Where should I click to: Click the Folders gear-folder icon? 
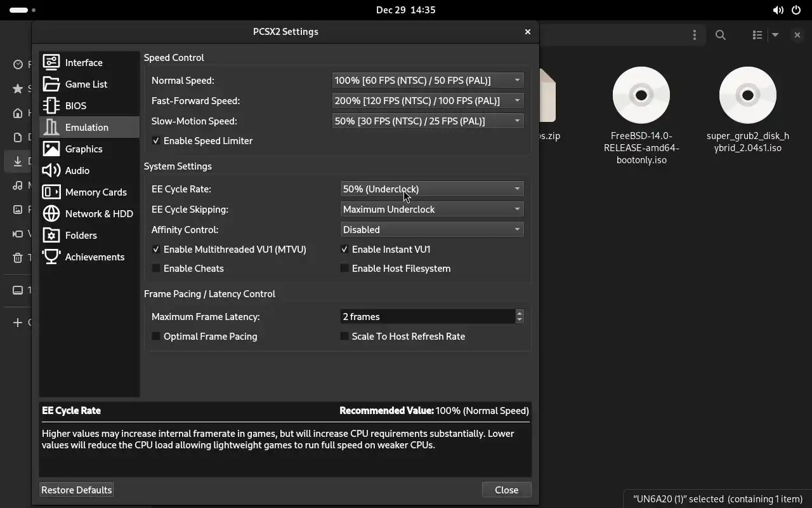[x=51, y=235]
